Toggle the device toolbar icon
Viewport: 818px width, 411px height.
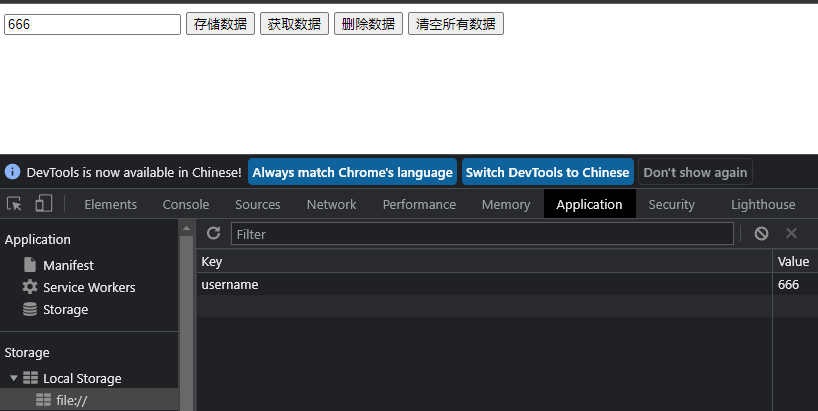point(43,204)
